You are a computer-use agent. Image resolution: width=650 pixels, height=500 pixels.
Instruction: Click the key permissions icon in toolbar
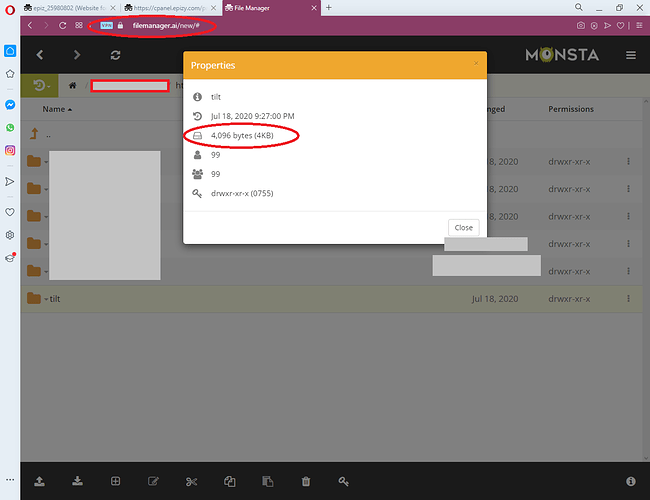tap(344, 481)
